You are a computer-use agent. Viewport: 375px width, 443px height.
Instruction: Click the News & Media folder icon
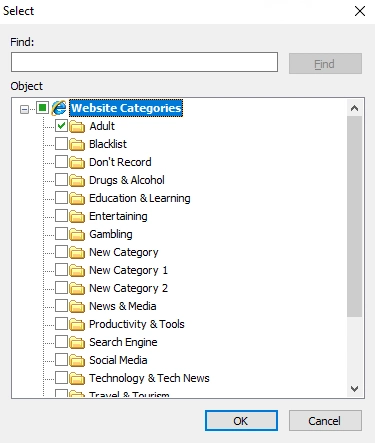(77, 306)
